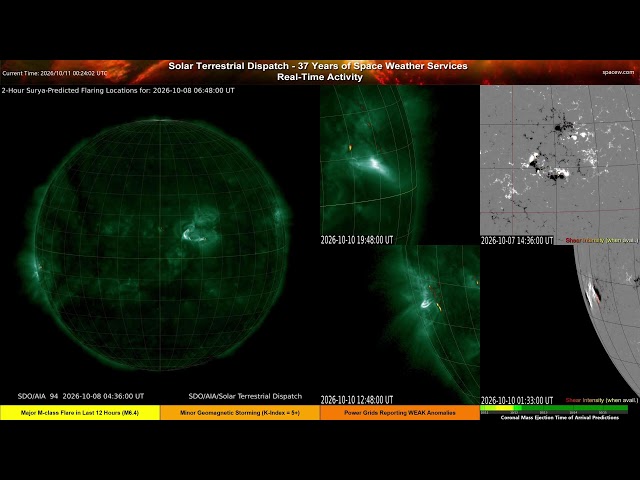
Task: Click the timestamp 2026-10-10 01:33:00 UT
Action: [517, 400]
